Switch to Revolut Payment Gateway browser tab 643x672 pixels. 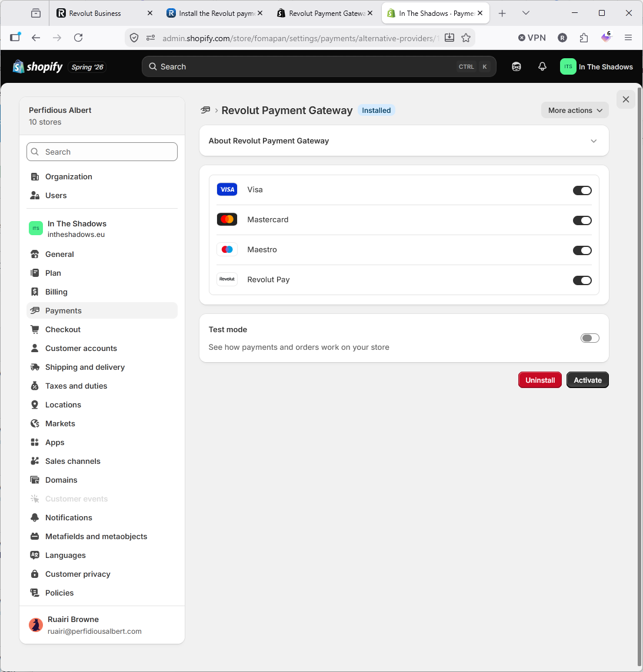point(325,14)
